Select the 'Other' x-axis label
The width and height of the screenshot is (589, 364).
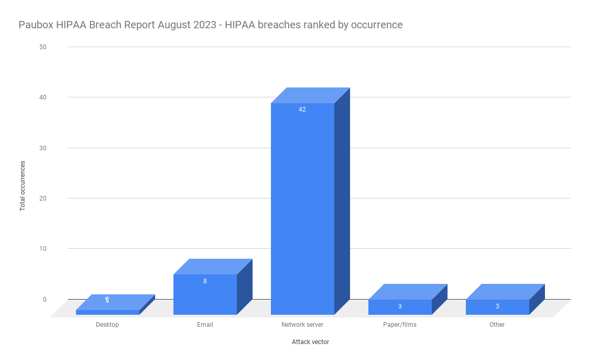[x=497, y=325]
